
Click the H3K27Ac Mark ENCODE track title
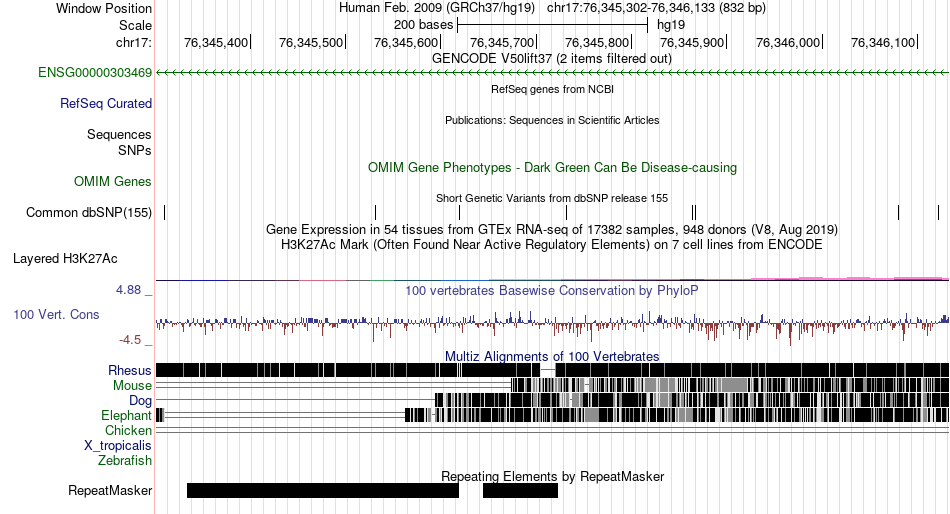552,245
